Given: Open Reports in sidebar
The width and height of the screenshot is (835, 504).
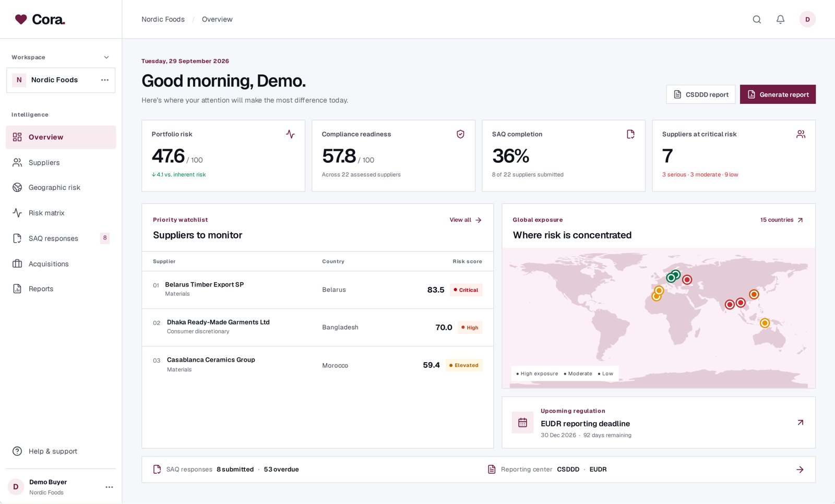Looking at the screenshot, I should pos(61,289).
